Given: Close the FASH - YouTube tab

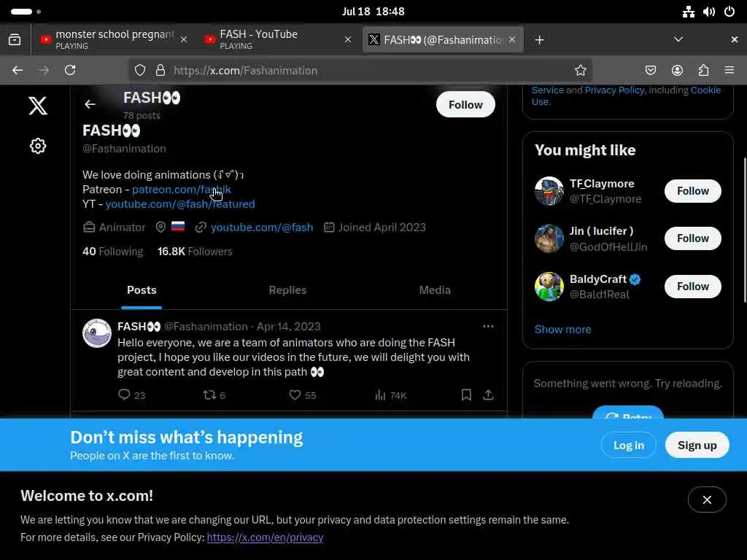Looking at the screenshot, I should (x=348, y=39).
